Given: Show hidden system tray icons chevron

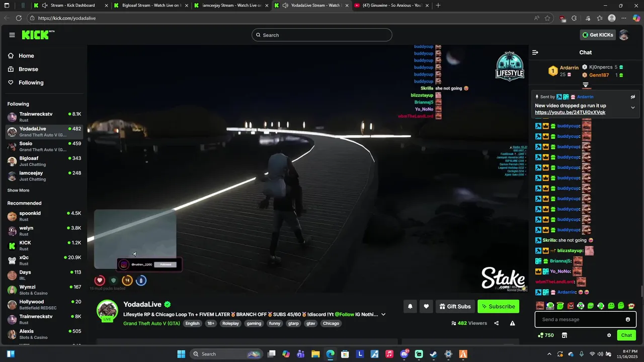Looking at the screenshot, I should tap(549, 354).
